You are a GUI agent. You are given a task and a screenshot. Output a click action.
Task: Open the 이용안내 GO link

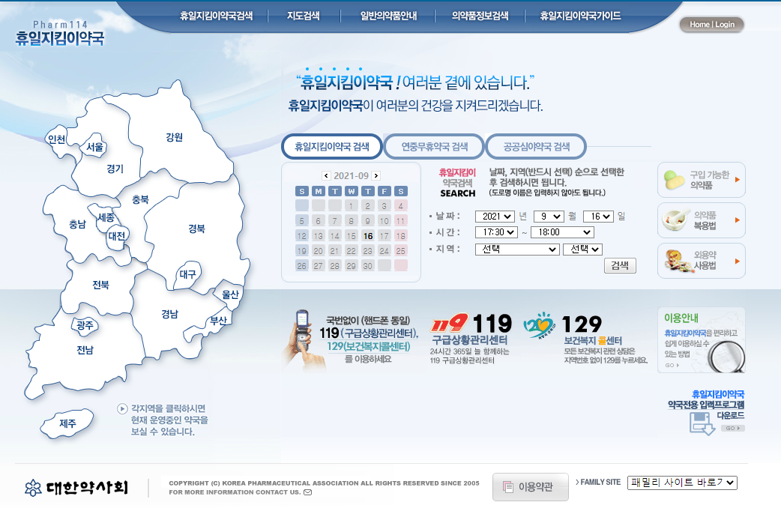click(x=672, y=365)
